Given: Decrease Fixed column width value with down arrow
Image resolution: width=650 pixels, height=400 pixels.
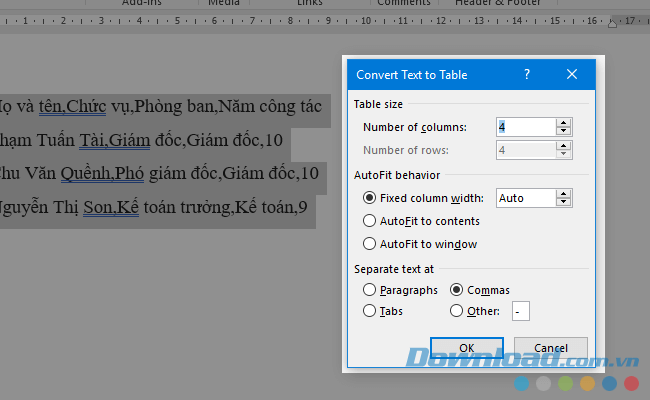Looking at the screenshot, I should (564, 202).
